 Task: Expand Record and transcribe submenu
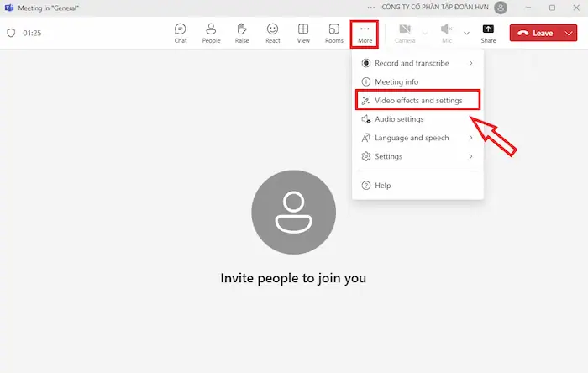(x=417, y=63)
